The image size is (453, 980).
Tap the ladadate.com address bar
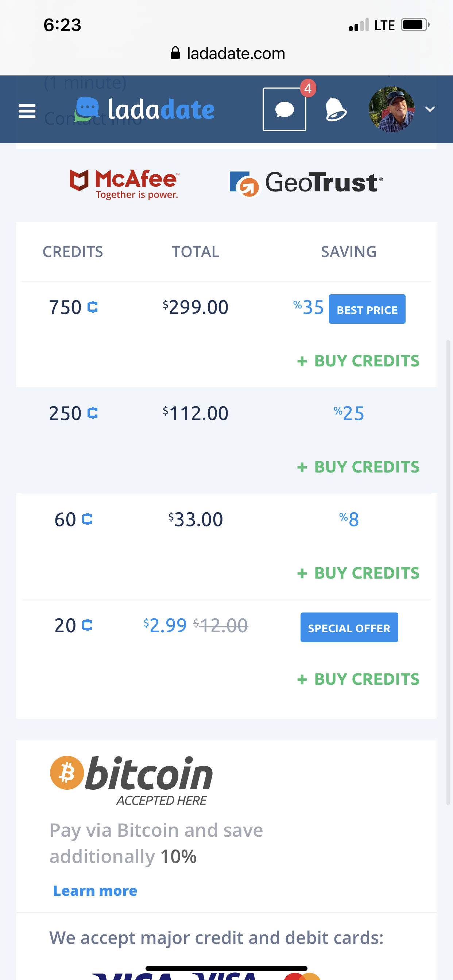[228, 53]
